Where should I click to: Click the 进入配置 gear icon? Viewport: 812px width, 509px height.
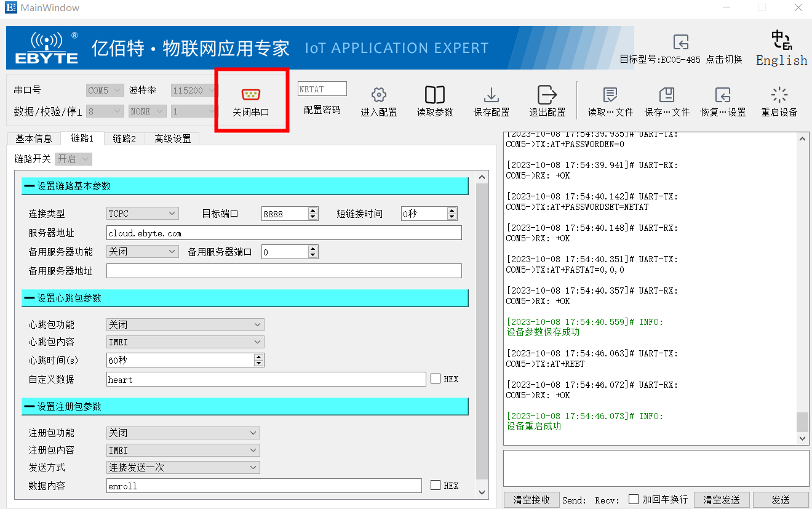(378, 95)
